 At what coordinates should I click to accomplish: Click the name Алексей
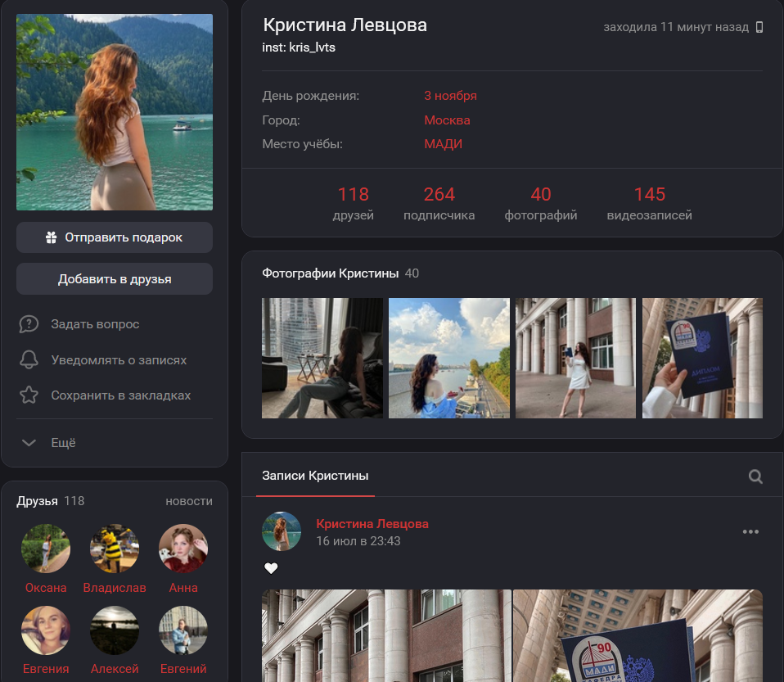[x=115, y=669]
